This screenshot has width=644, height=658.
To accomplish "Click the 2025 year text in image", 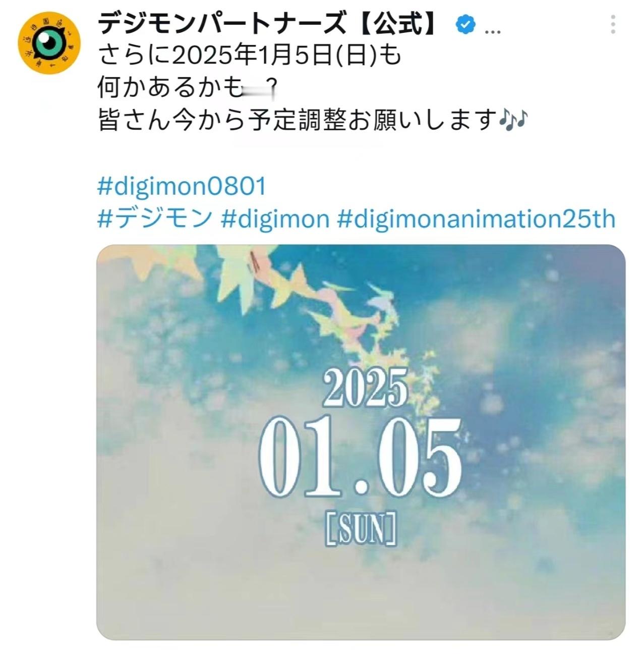I will click(365, 388).
